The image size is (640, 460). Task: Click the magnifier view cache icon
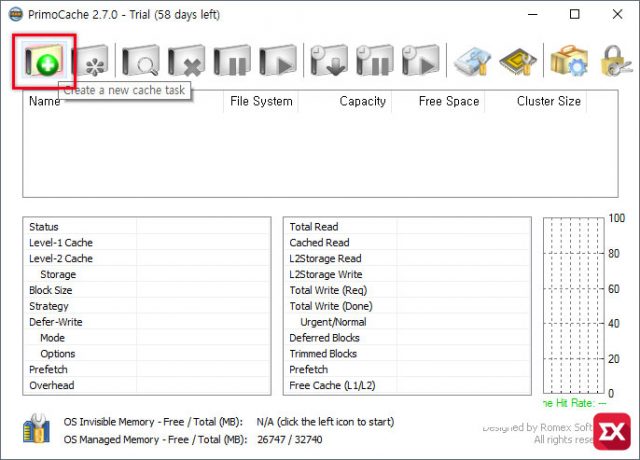click(140, 61)
